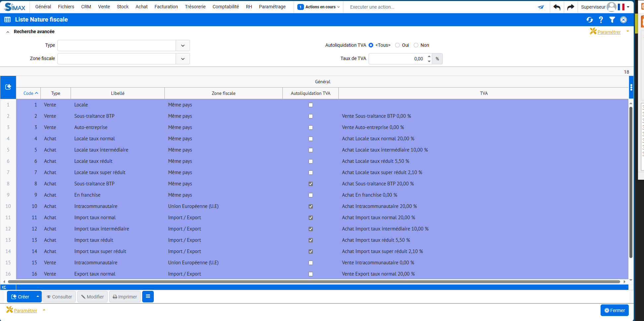Image resolution: width=644 pixels, height=321 pixels.
Task: Toggle Autoliquidation checkbox for Import taux normal
Action: [x=311, y=218]
